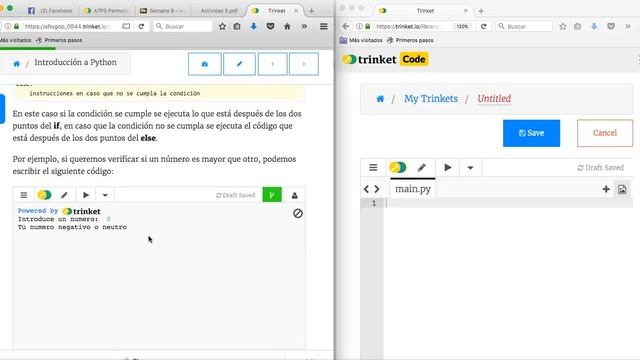The height and width of the screenshot is (360, 640).
Task: Open Primeros pasos bookmark in right browser
Action: pos(410,40)
